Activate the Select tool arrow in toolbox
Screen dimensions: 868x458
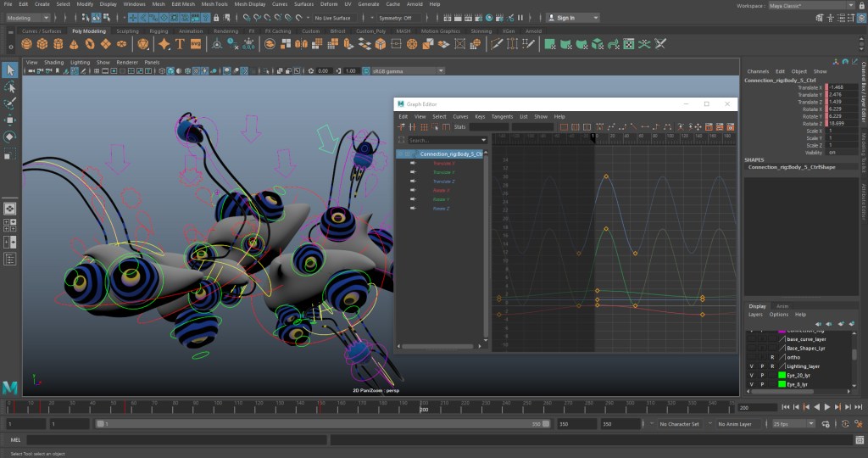click(10, 70)
